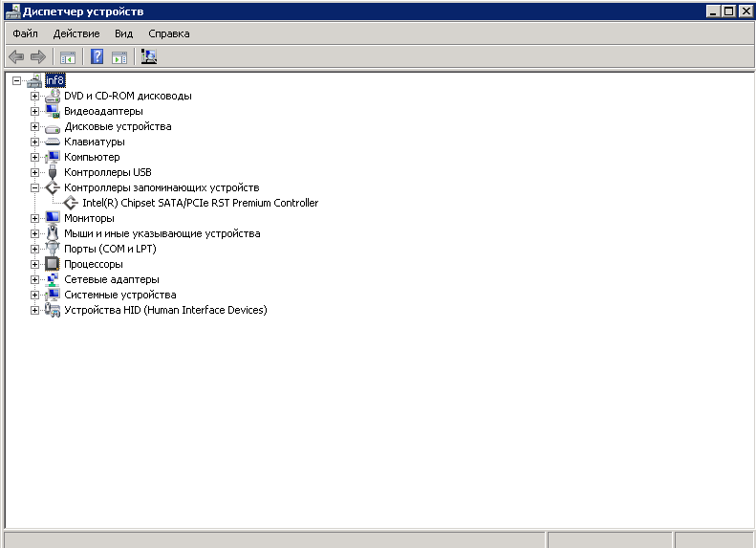Image resolution: width=756 pixels, height=548 pixels.
Task: Expand the Процессоры node
Action: coord(34,264)
